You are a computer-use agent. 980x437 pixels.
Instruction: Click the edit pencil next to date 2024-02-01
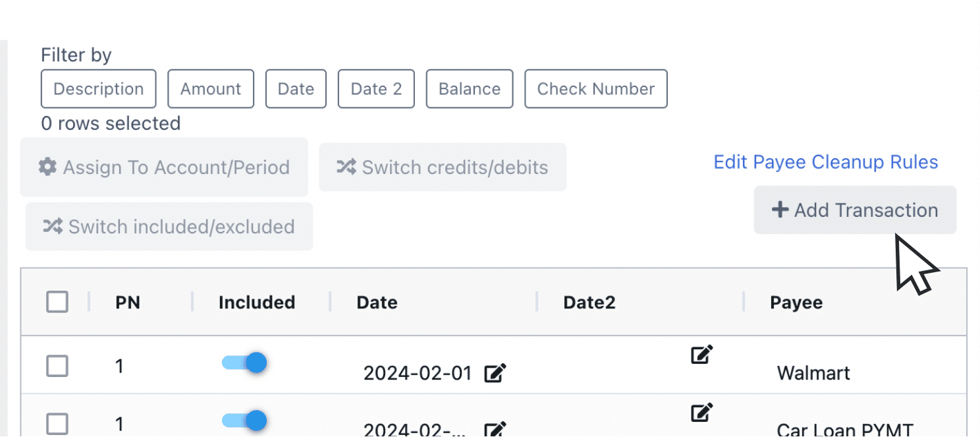pyautogui.click(x=495, y=372)
